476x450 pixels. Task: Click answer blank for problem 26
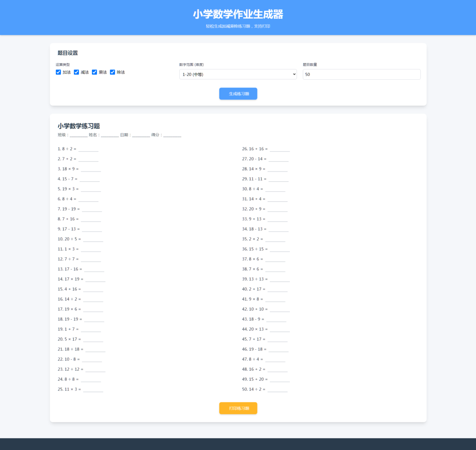click(280, 149)
